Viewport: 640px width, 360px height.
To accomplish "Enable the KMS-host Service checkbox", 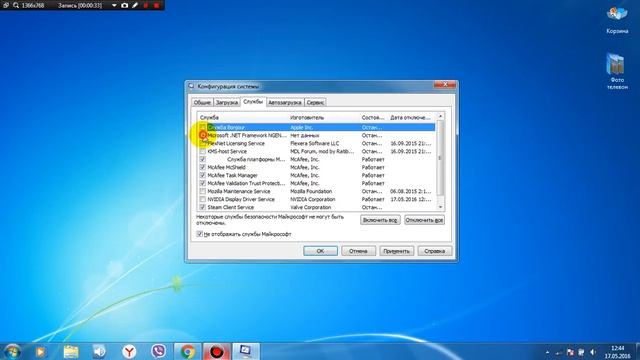I will (203, 151).
